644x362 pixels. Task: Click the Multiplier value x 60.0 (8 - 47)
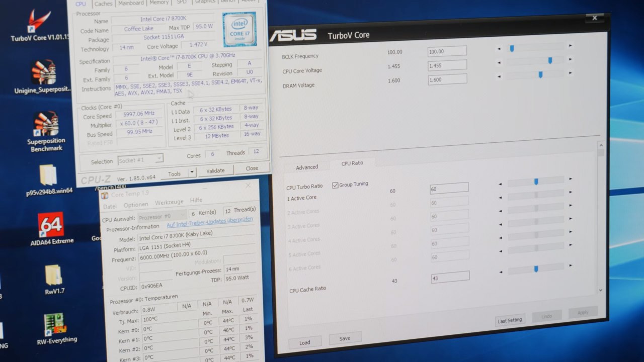pyautogui.click(x=139, y=123)
